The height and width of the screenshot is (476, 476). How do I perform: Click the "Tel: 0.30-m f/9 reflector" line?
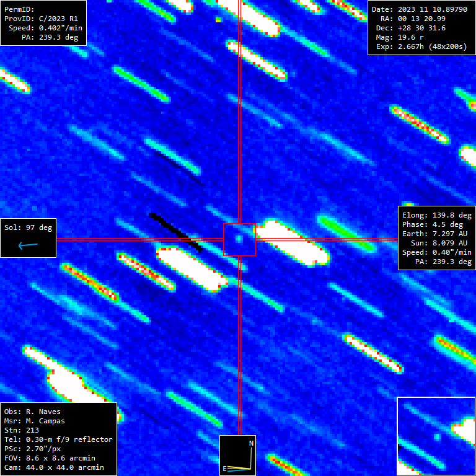tap(58, 439)
